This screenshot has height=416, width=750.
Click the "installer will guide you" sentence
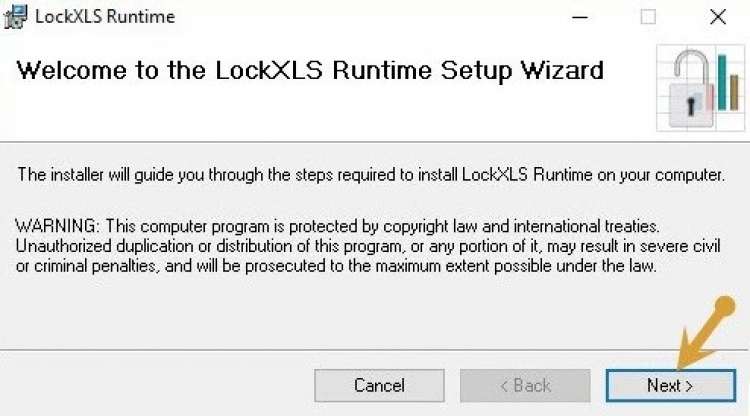coord(370,175)
